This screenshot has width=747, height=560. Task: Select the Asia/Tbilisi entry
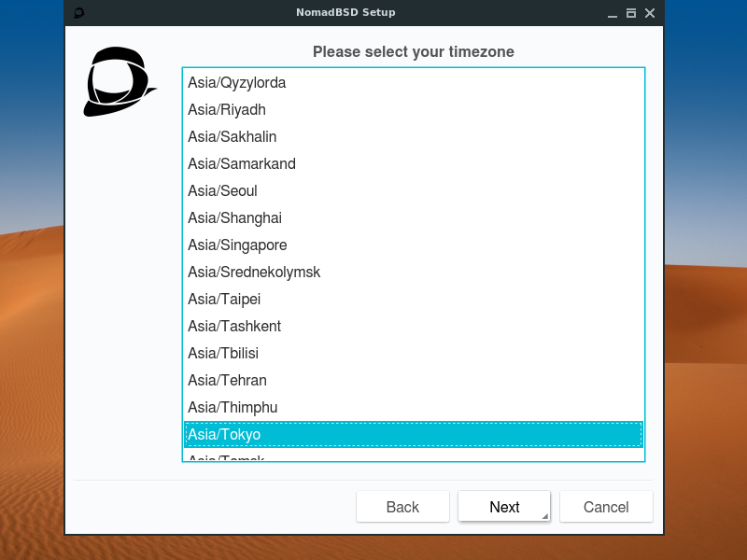click(414, 354)
